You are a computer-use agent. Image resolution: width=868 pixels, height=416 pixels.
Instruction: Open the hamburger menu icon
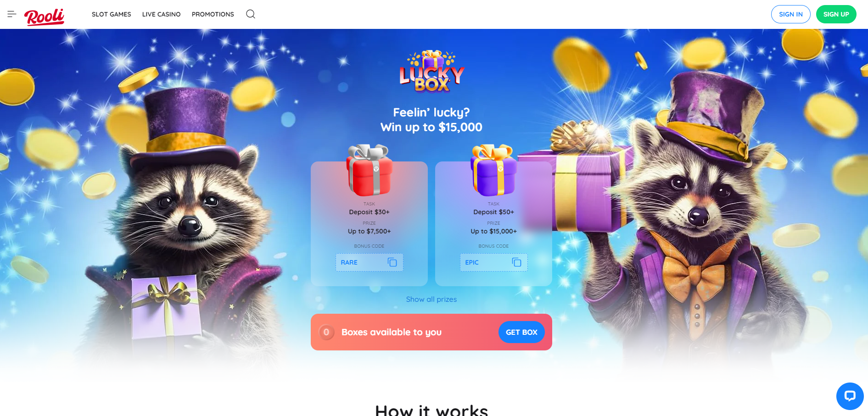click(12, 14)
